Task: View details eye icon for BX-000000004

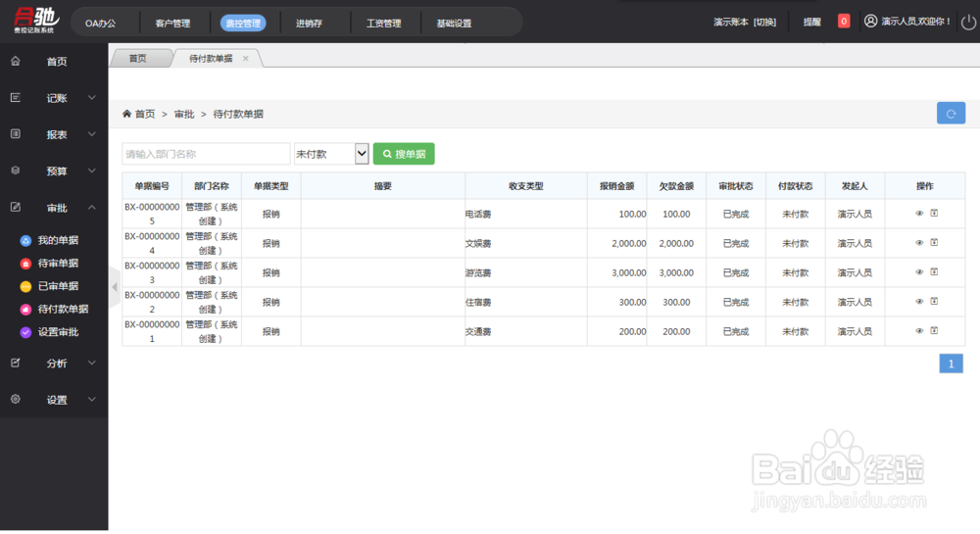Action: pos(919,243)
